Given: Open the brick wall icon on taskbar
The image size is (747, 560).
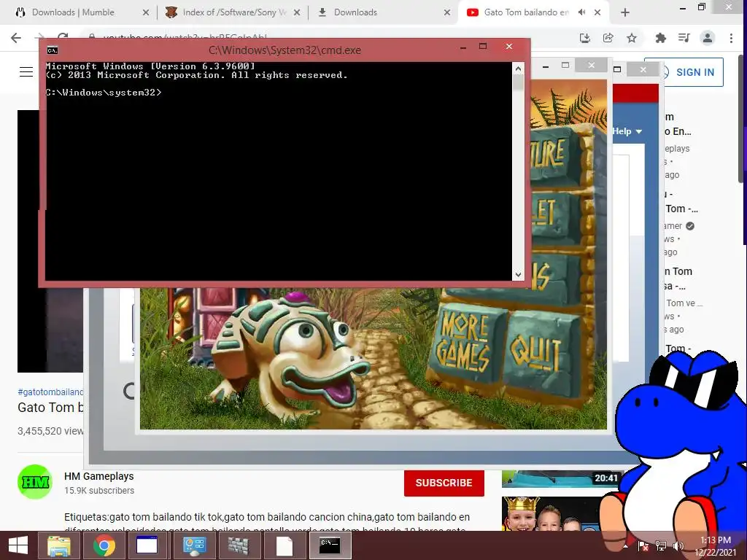Looking at the screenshot, I should tap(239, 545).
